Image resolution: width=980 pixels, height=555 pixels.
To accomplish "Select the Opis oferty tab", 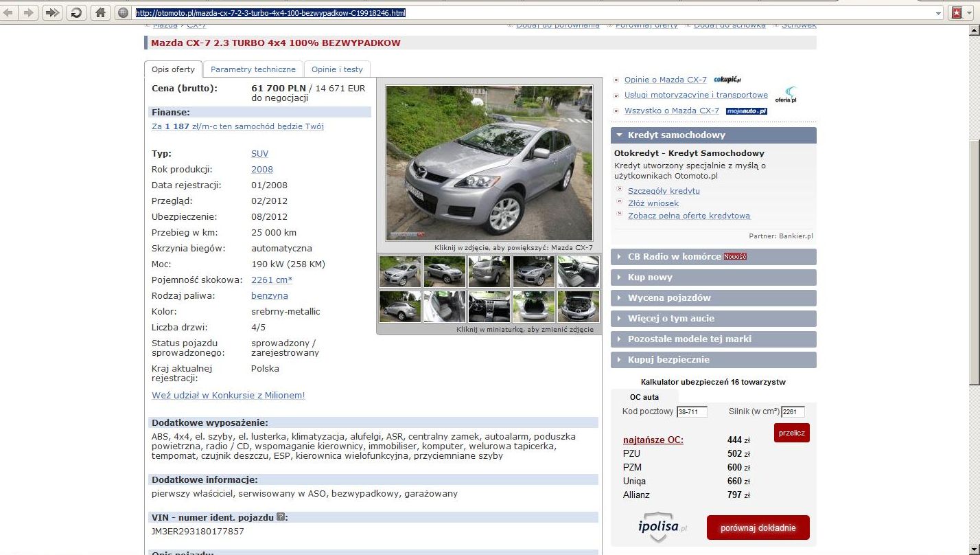I will (173, 69).
